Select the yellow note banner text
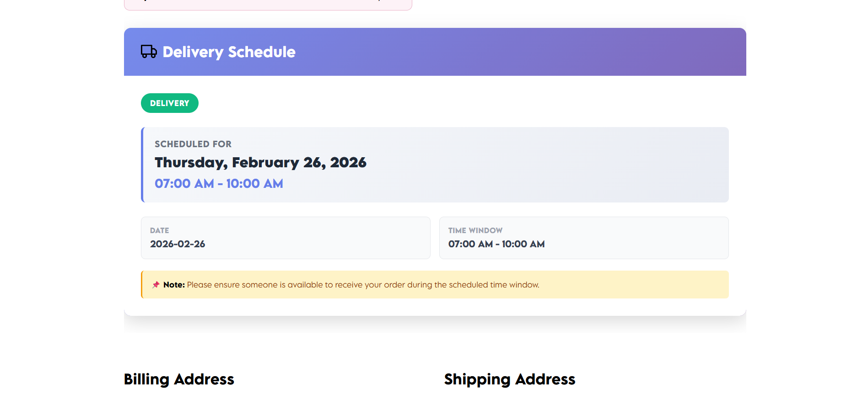868x394 pixels. 361,284
